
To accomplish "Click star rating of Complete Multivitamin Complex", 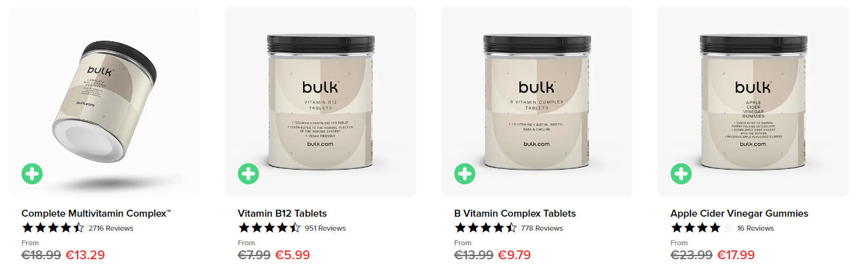I will coord(53,228).
